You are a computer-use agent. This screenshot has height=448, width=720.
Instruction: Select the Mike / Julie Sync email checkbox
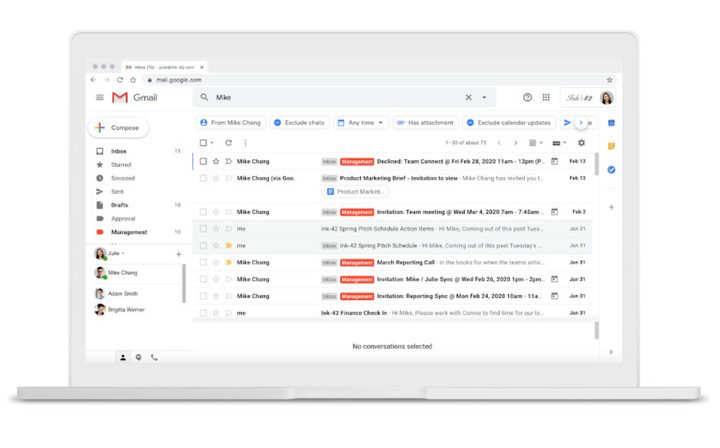[203, 279]
